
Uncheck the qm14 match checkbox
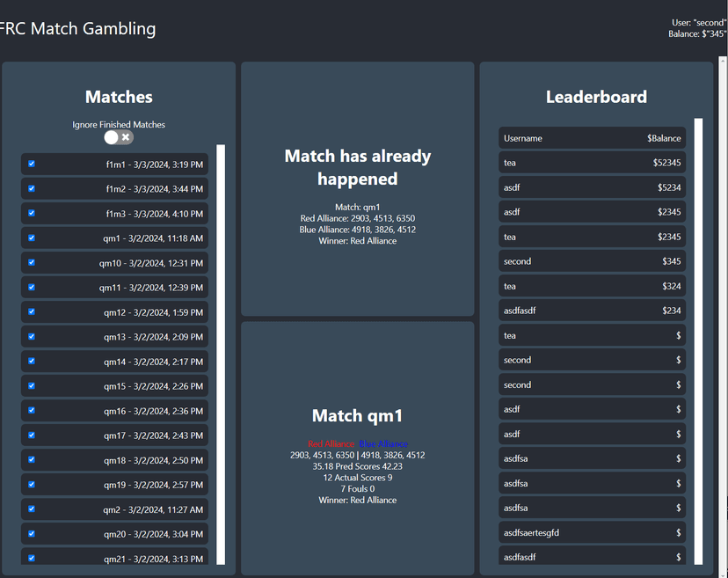[x=32, y=361]
